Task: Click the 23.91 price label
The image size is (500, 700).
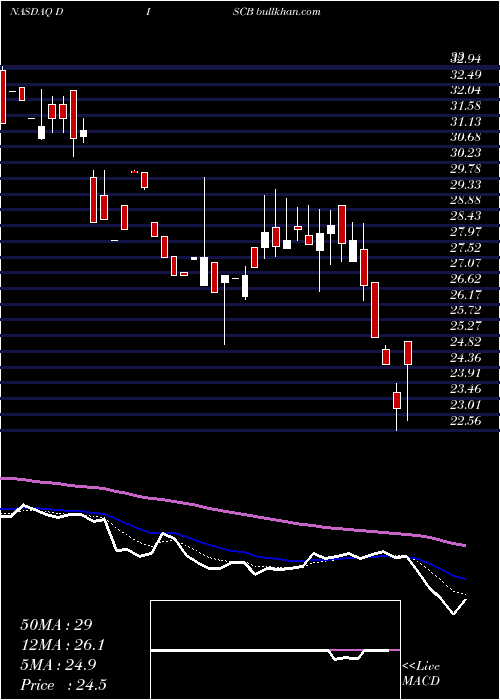Action: click(466, 373)
